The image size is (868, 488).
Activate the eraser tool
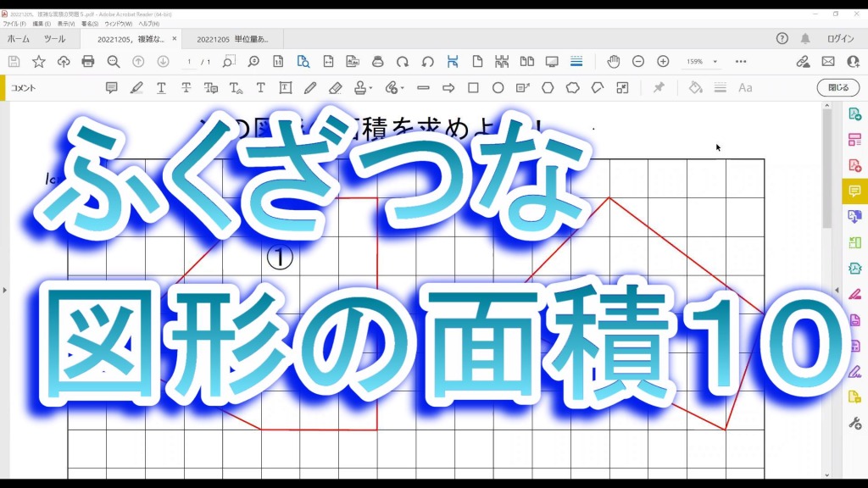(335, 88)
